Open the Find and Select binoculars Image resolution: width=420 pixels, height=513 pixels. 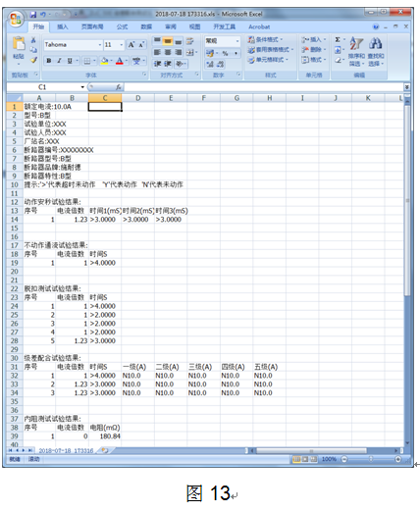pos(375,51)
